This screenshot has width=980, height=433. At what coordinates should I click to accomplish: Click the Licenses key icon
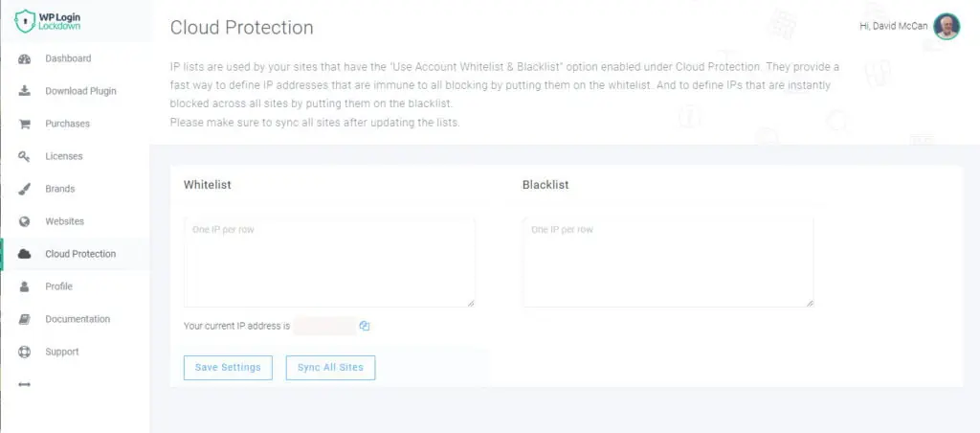click(x=24, y=157)
